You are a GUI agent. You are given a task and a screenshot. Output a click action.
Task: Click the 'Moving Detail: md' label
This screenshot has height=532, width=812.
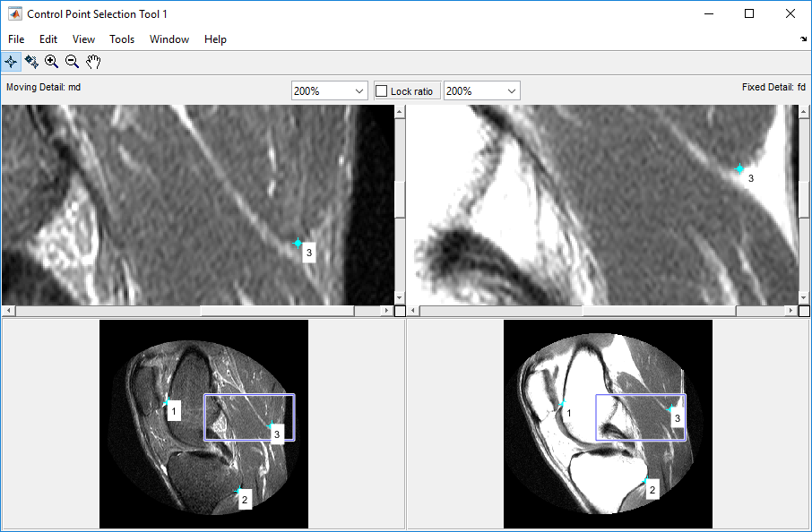coord(44,87)
